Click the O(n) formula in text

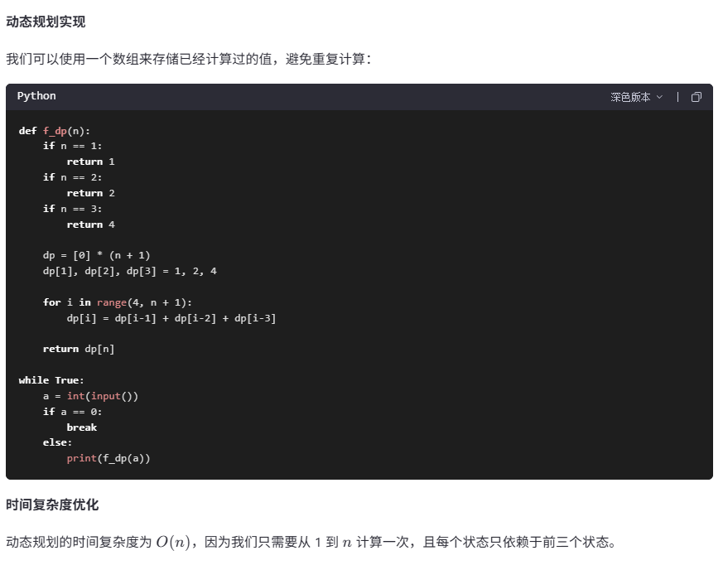pyautogui.click(x=173, y=542)
